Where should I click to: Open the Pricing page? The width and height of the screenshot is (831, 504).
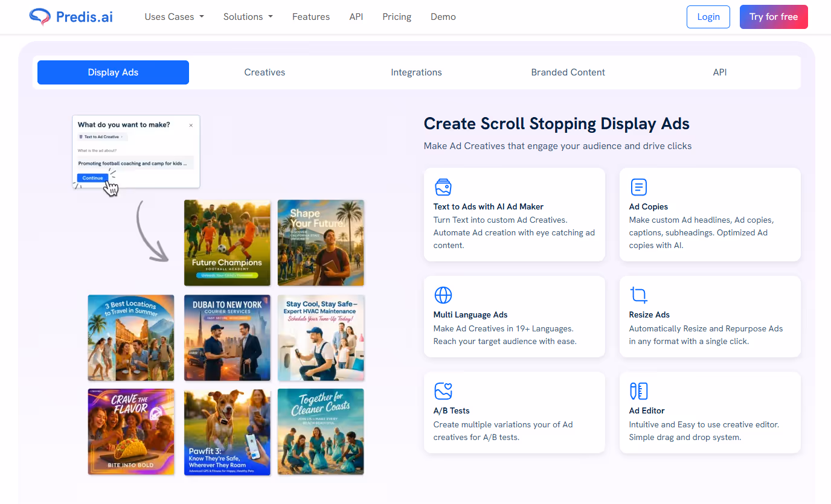click(x=397, y=17)
